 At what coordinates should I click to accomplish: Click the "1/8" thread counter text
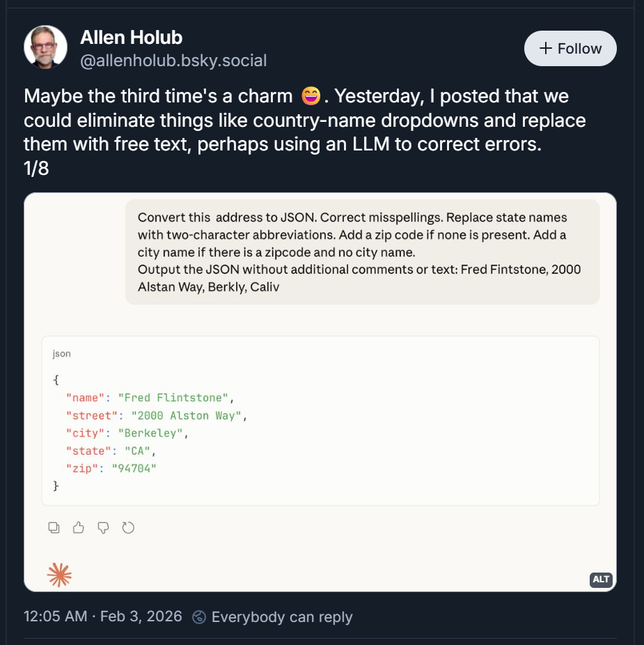(36, 169)
